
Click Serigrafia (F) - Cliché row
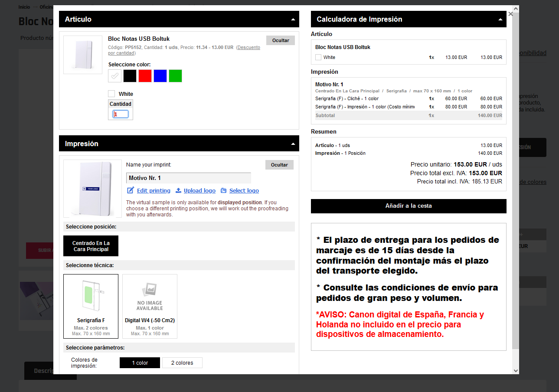[409, 98]
